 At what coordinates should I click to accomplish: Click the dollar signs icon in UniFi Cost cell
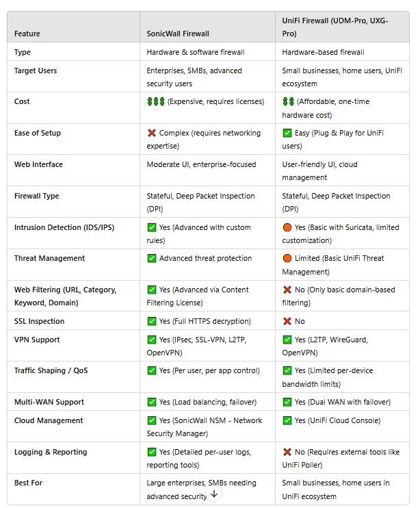[288, 101]
